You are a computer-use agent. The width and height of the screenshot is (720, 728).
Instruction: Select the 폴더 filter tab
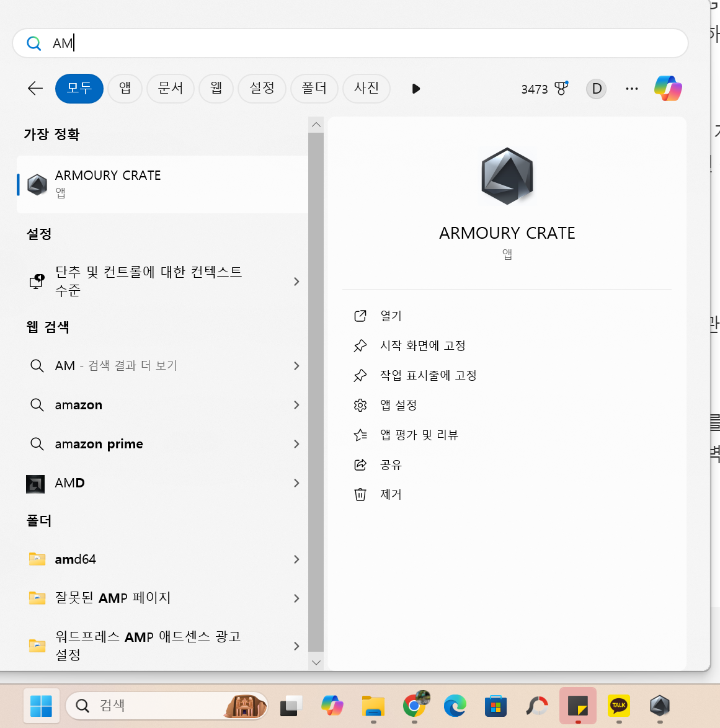[x=314, y=88]
